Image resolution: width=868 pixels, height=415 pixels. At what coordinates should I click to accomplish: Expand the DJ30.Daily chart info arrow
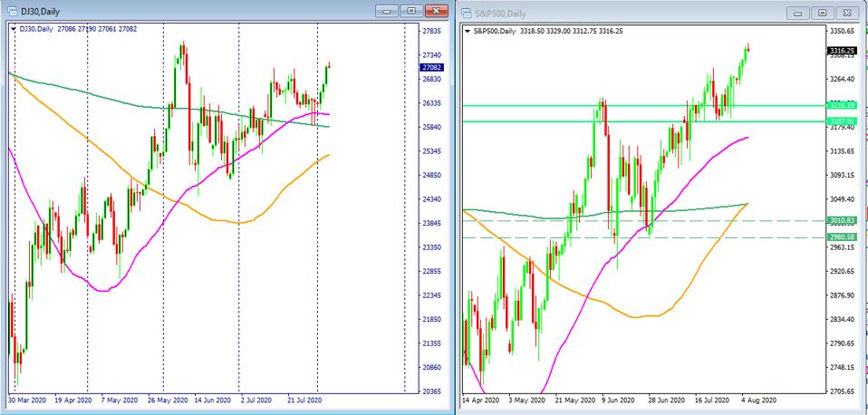click(14, 30)
